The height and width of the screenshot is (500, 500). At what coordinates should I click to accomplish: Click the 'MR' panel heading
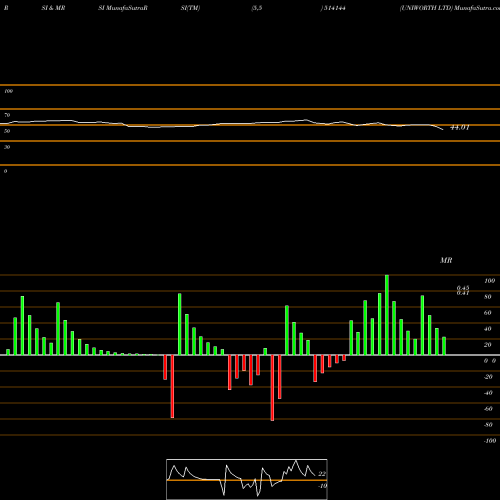(446, 260)
